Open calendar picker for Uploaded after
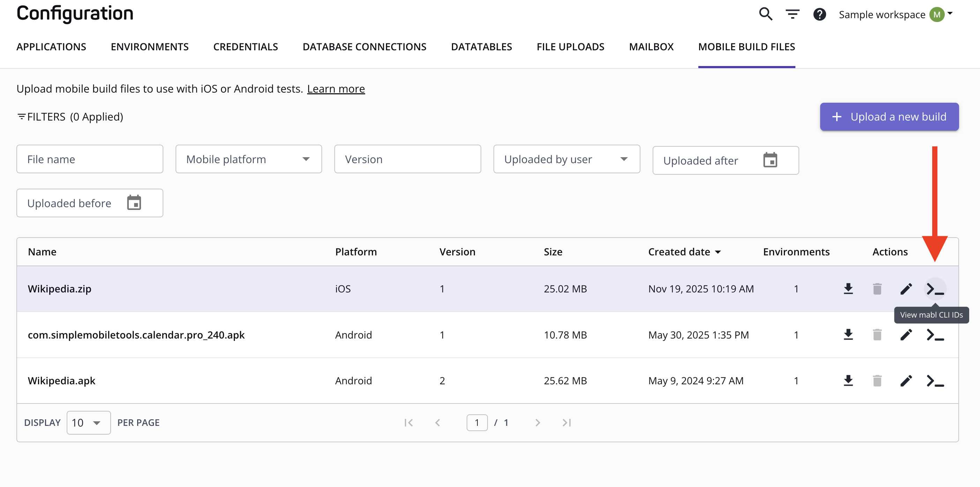The height and width of the screenshot is (487, 980). 770,160
